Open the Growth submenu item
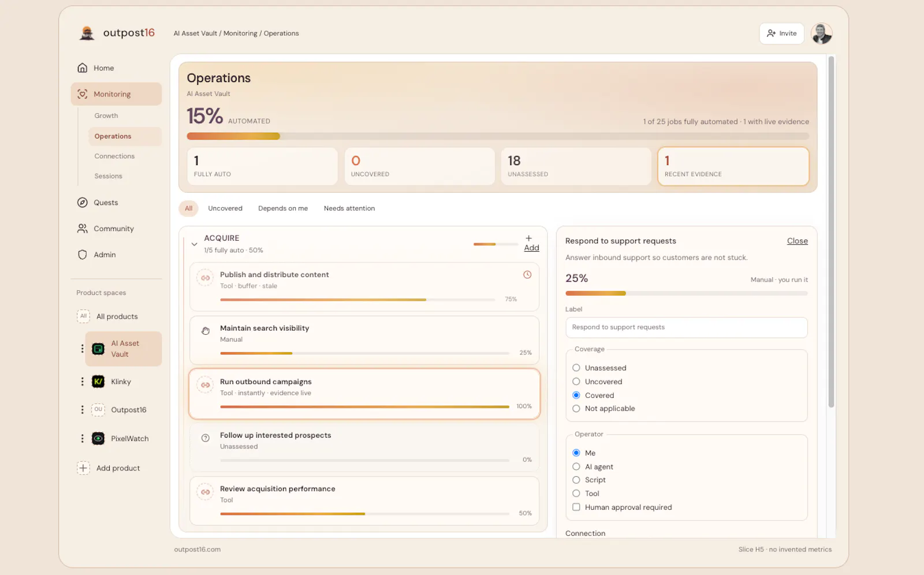Viewport: 924px width, 575px height. click(x=106, y=115)
